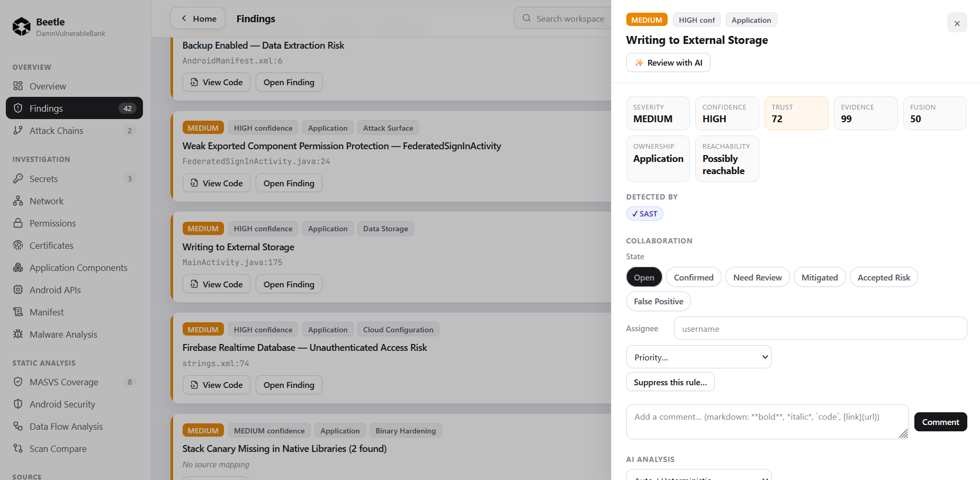980x480 pixels.
Task: Expand the AI Analysis mode dropdown
Action: point(699,475)
